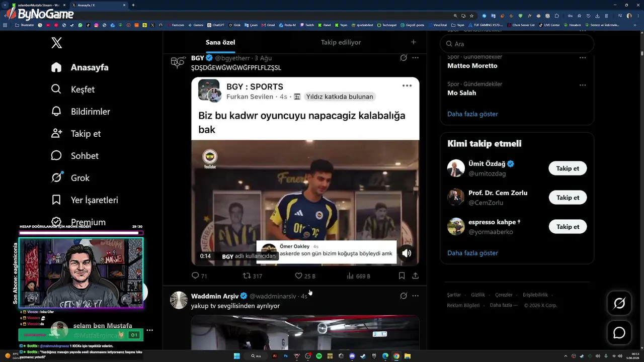Open the @bgyetherr handle link
644x362 pixels.
232,58
